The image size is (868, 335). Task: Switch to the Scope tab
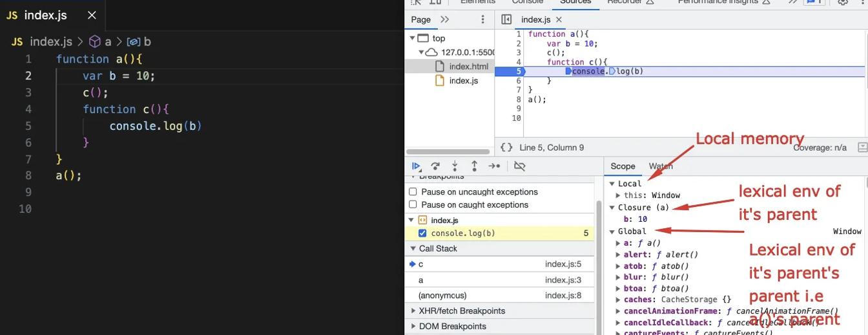pos(623,166)
